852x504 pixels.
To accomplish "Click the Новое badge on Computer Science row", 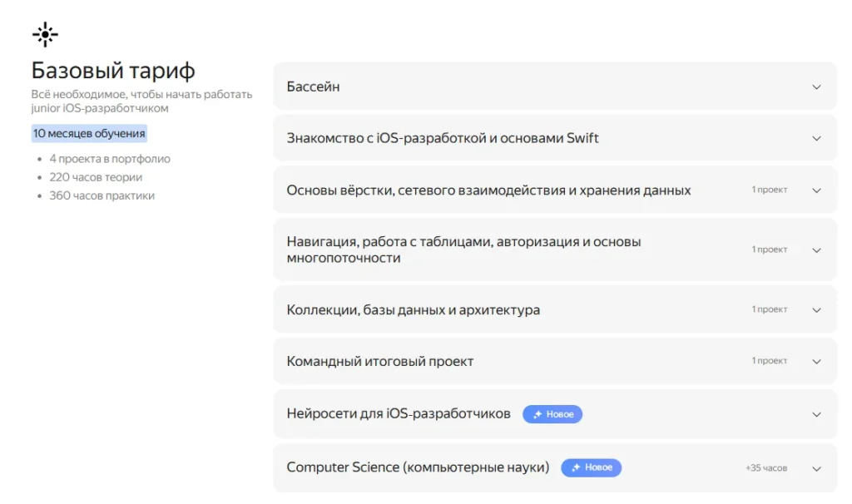I will [x=592, y=467].
